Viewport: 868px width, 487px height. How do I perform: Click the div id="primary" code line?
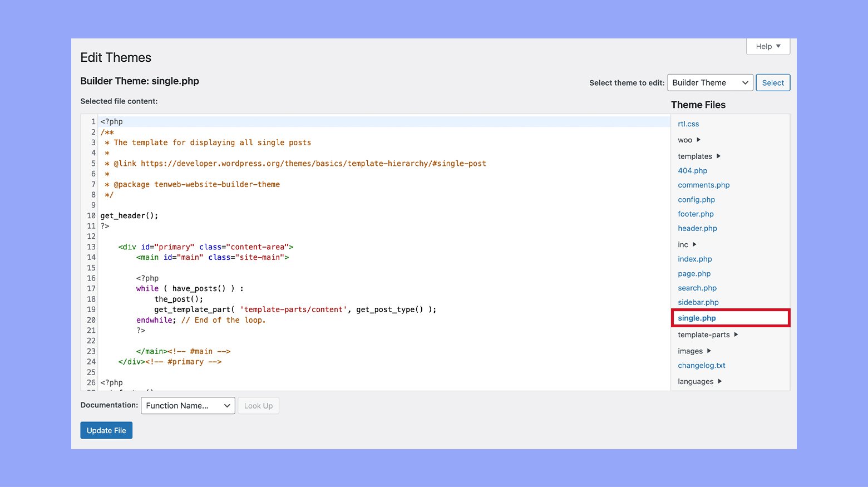coord(206,247)
